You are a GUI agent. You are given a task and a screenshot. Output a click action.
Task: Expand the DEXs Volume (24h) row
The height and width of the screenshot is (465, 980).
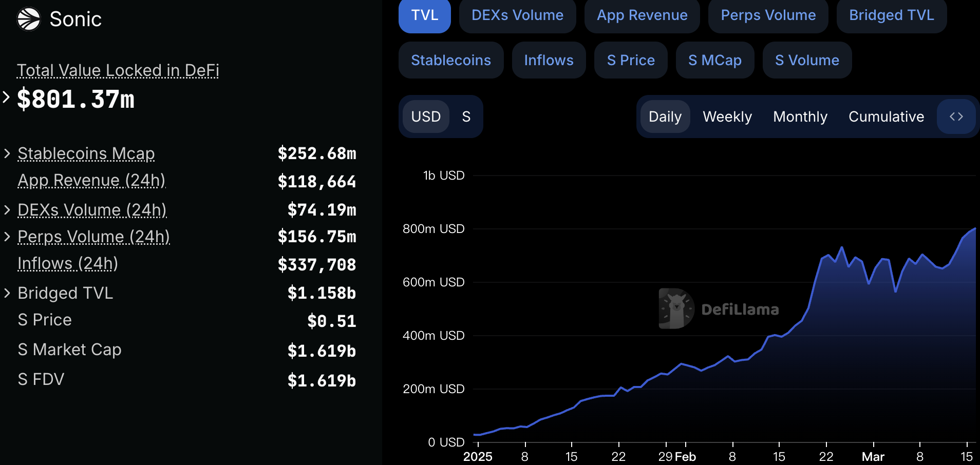(x=7, y=209)
